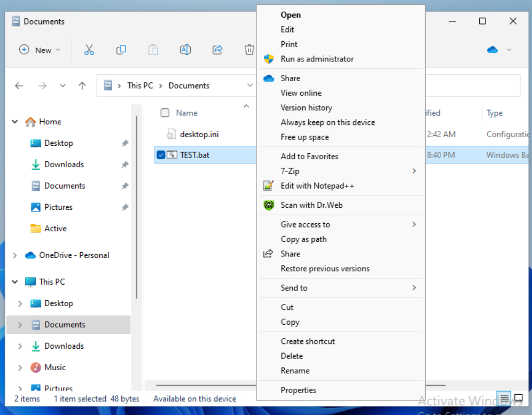Screen dimensions: 532x415
Task: Select Edit with Notepad++ menu entry
Action: (317, 186)
